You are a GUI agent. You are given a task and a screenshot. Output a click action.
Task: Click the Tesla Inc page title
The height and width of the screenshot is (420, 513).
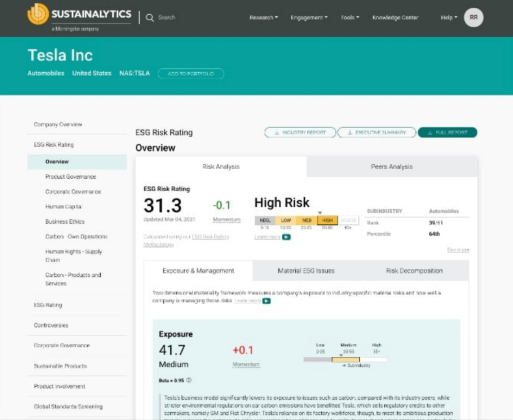(60, 55)
